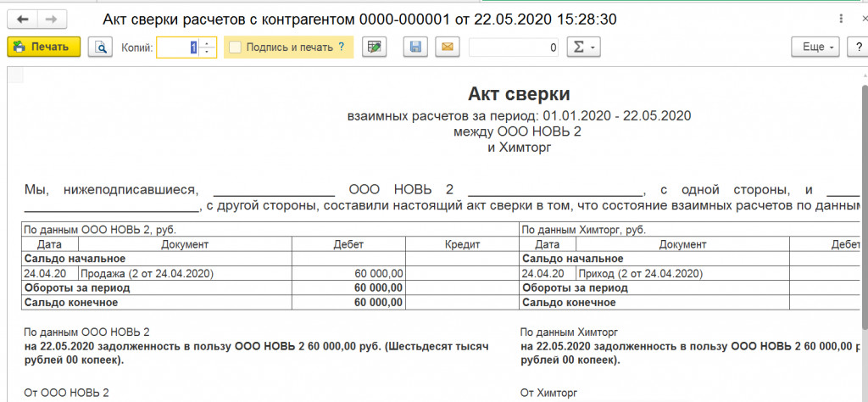The width and height of the screenshot is (868, 402).
Task: Select the Приход (2 от 24.04.2020) cell
Action: (682, 274)
